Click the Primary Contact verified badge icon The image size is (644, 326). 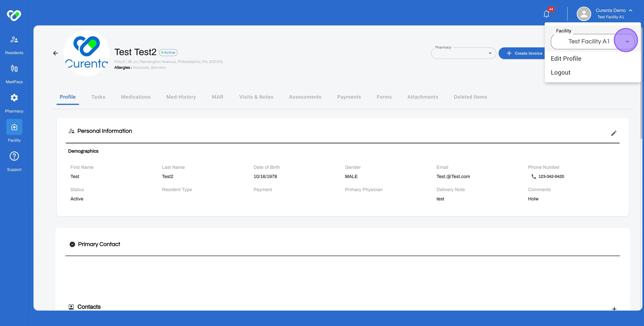coord(72,244)
